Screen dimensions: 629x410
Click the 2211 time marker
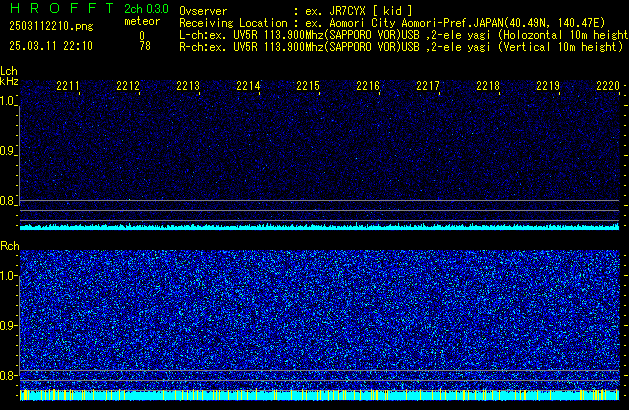(68, 86)
